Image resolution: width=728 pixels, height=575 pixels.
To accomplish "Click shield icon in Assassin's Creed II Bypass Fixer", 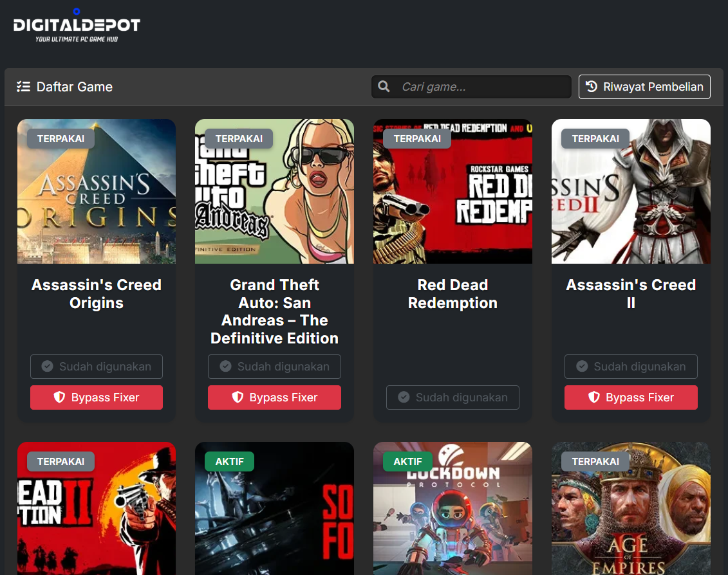I will [x=594, y=397].
